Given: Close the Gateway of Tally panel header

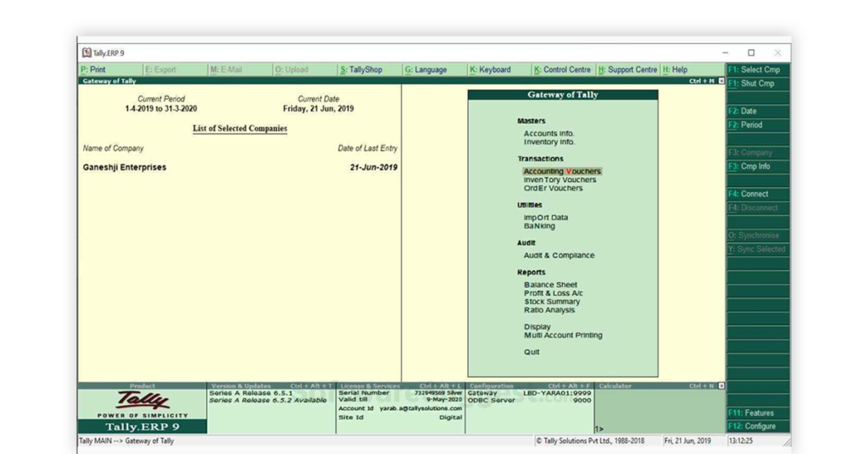Looking at the screenshot, I should (x=721, y=80).
